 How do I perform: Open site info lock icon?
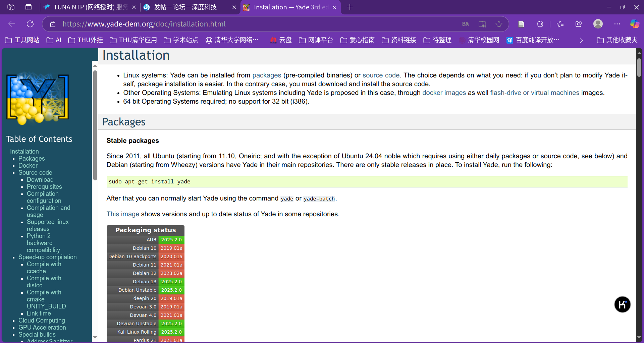click(x=53, y=24)
